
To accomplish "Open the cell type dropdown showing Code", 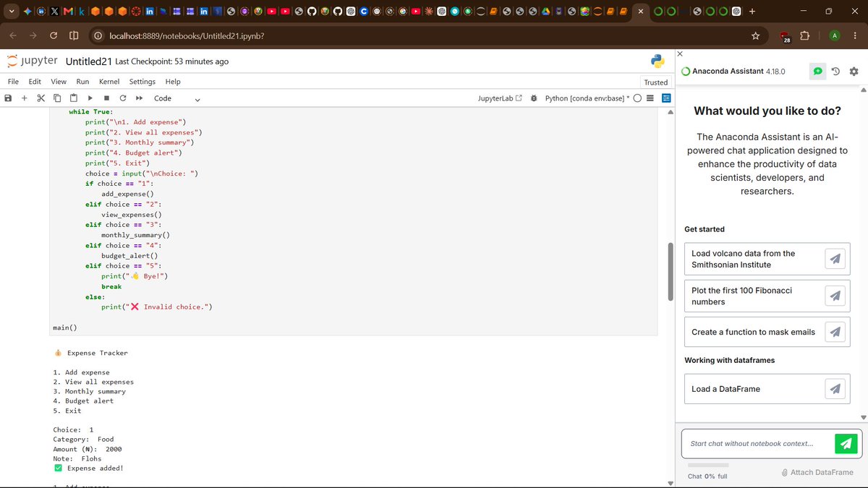I will (176, 98).
